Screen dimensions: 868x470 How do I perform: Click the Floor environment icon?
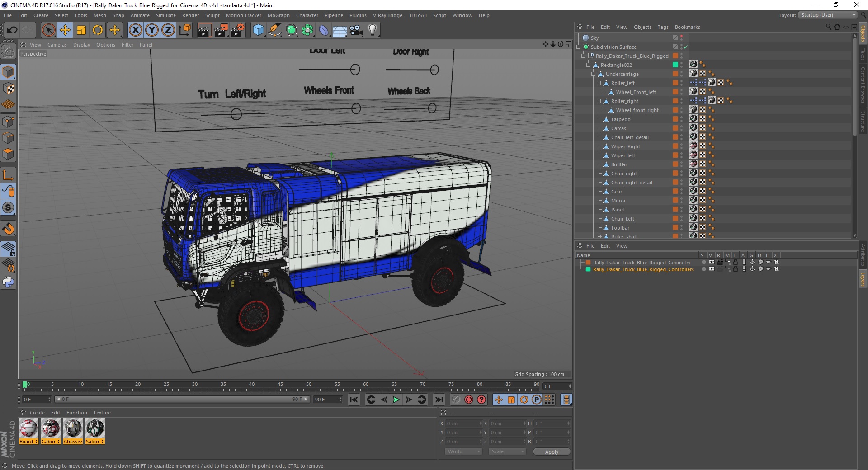tap(340, 30)
